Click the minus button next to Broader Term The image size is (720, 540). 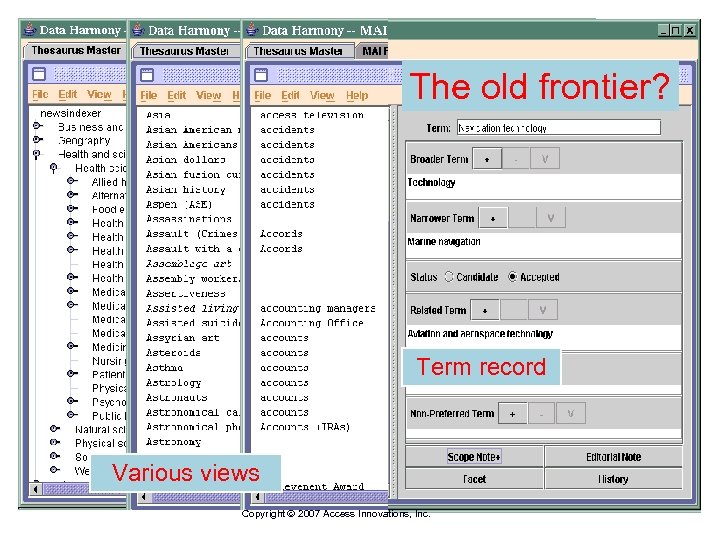pos(516,159)
